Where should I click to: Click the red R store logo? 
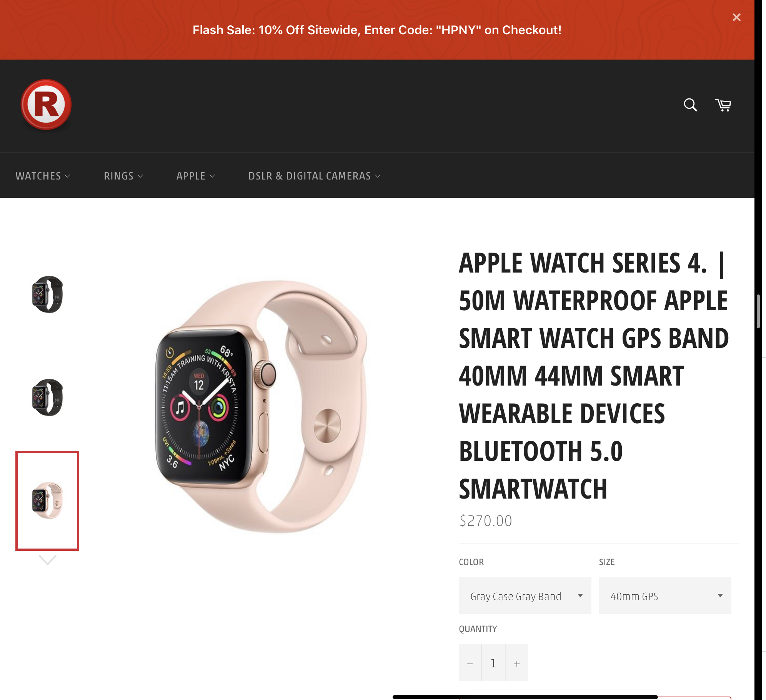pos(46,105)
